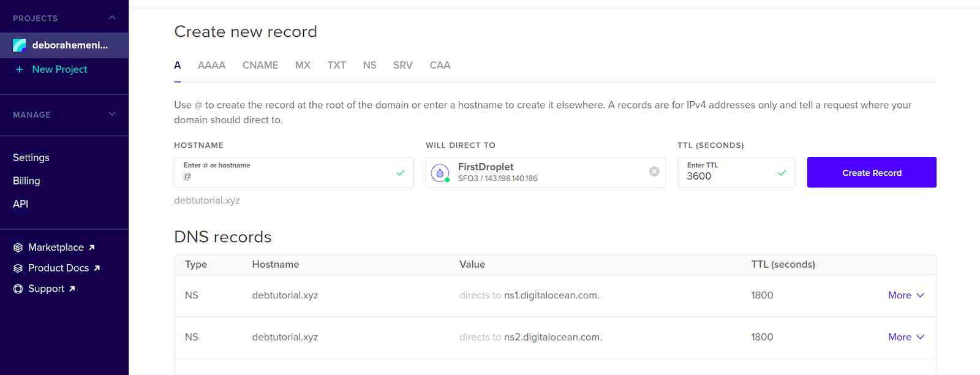980x375 pixels.
Task: Click the New Project plus icon
Action: 19,69
